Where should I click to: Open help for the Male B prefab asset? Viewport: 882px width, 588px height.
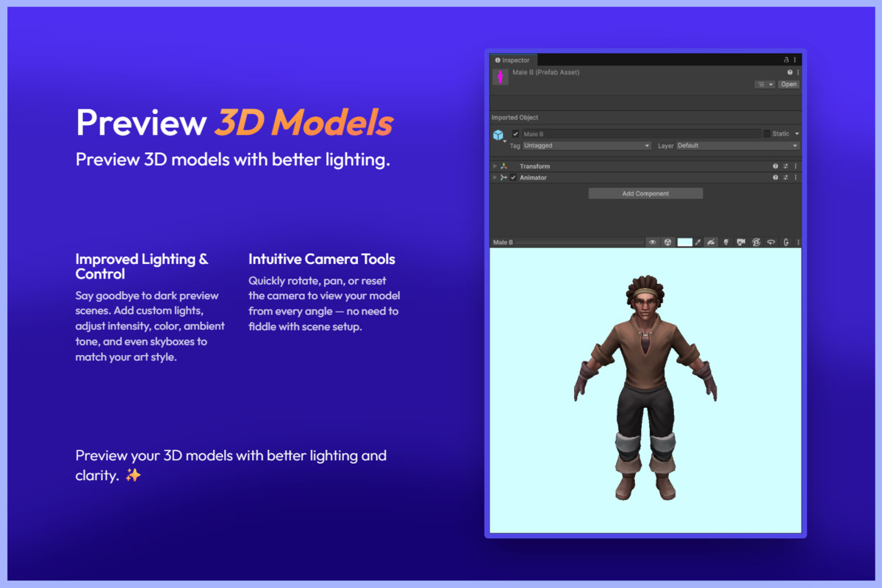790,72
